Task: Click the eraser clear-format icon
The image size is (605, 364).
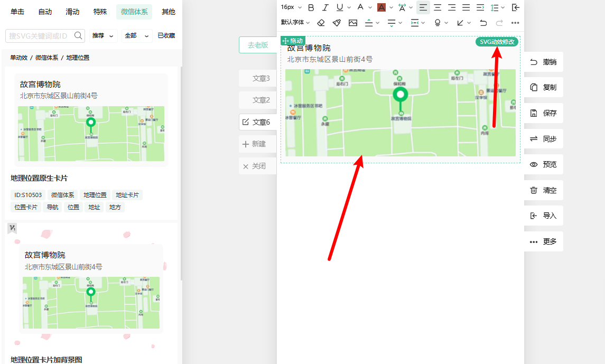Action: (x=321, y=23)
